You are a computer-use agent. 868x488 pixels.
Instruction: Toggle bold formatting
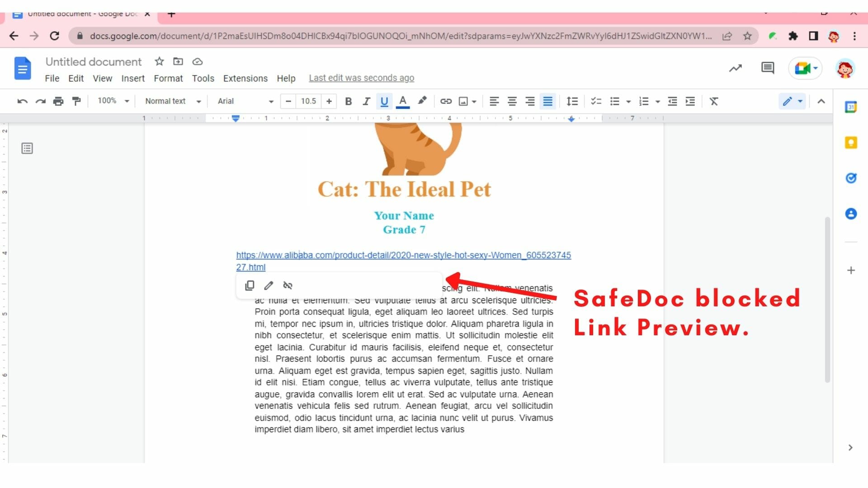[x=348, y=101]
